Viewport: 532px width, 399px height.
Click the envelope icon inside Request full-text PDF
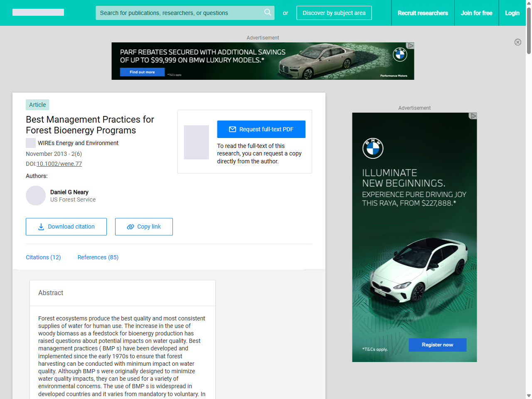coord(233,129)
